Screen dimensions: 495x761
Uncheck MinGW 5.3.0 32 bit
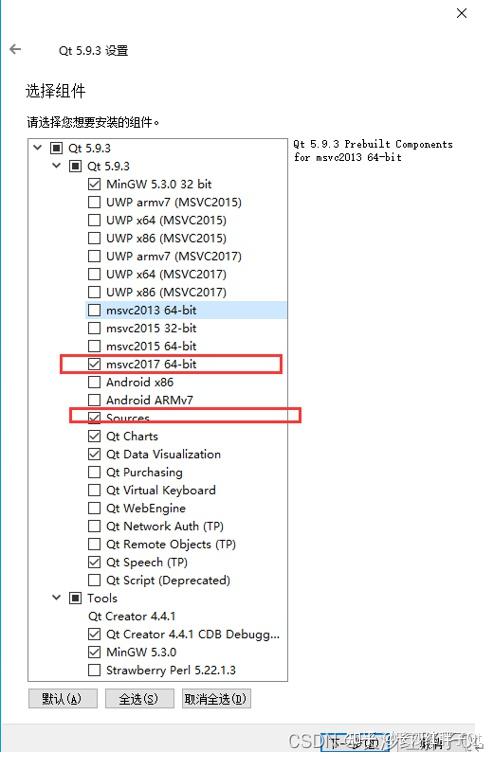tap(94, 184)
